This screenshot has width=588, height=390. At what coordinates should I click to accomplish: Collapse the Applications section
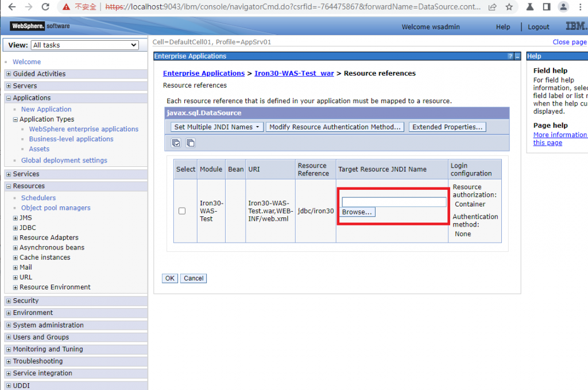9,97
